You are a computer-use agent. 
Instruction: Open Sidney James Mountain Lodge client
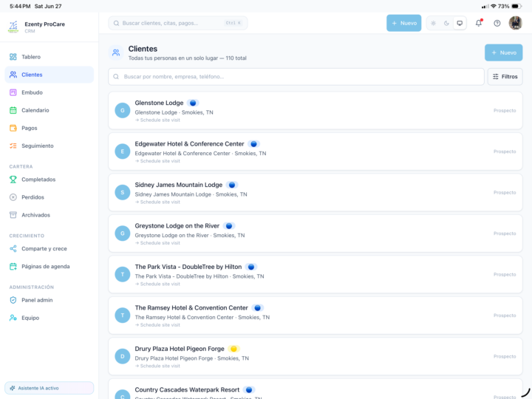[x=316, y=192]
